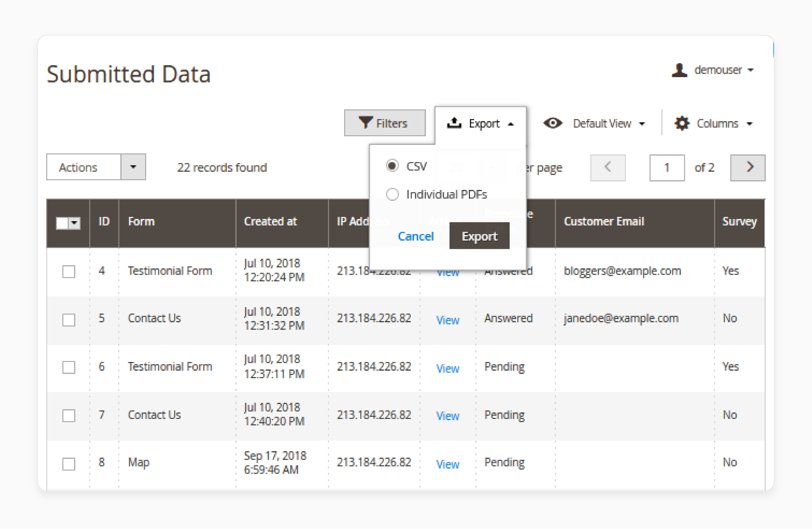
Task: Open the Filters button
Action: tap(385, 123)
